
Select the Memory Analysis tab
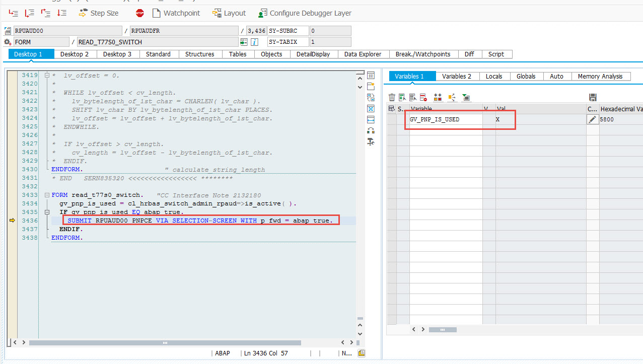600,76
